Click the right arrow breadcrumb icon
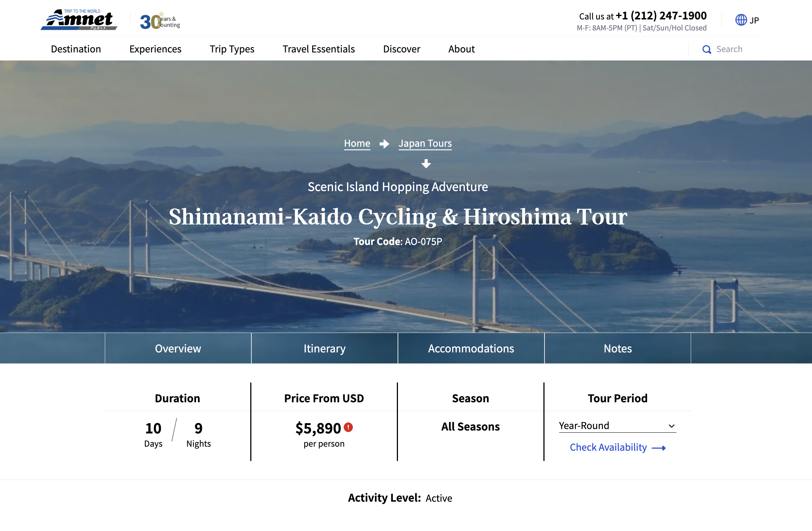Viewport: 812px width, 531px height. tap(384, 144)
